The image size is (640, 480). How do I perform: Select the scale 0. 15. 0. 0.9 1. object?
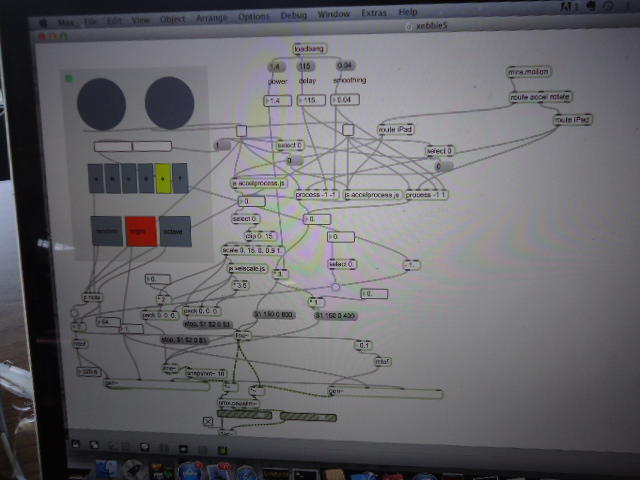click(253, 250)
